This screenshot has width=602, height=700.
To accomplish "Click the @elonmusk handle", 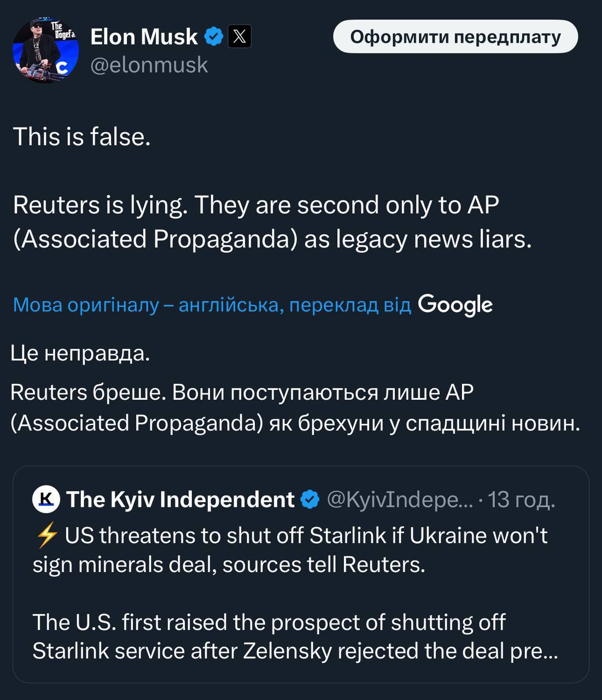I will point(149,65).
